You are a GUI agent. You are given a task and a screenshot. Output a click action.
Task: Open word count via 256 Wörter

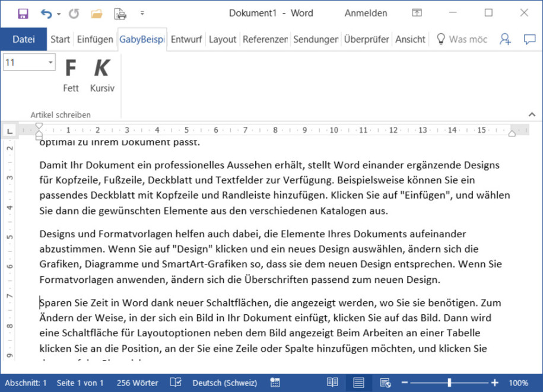137,383
